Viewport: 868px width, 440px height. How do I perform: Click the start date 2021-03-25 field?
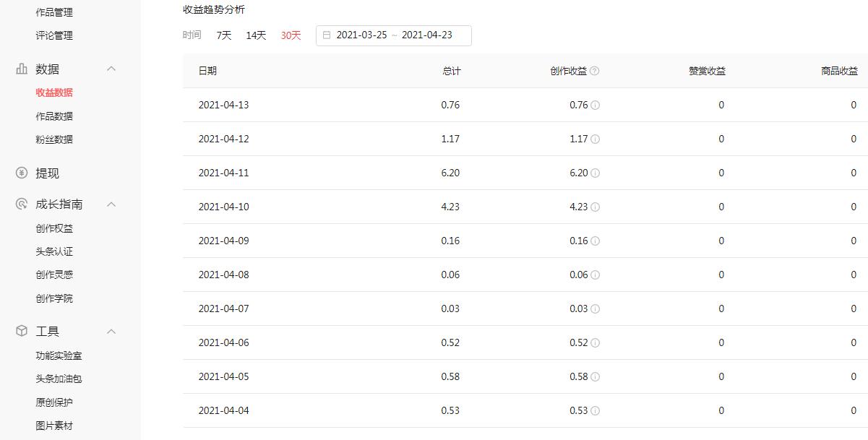[361, 35]
